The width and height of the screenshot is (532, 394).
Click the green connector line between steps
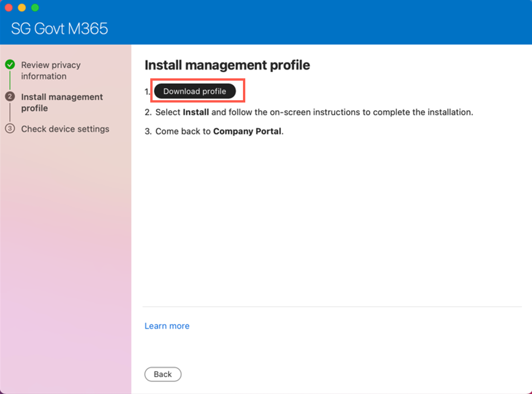[10, 80]
